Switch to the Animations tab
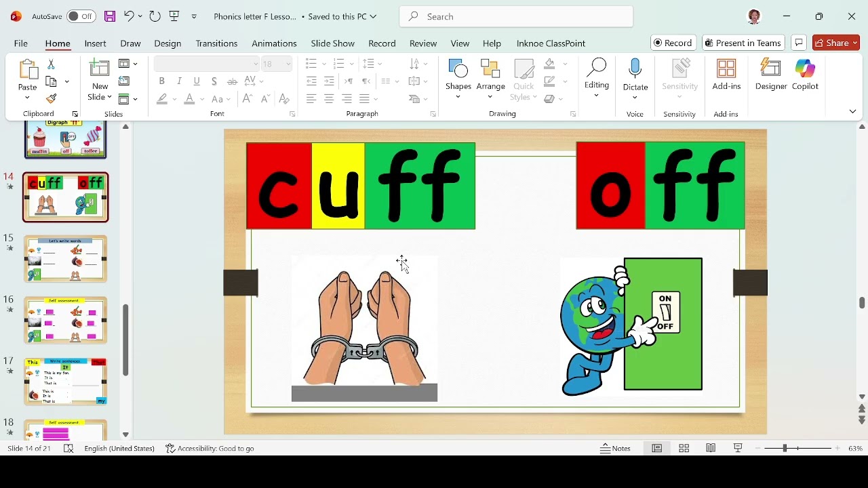This screenshot has width=868, height=488. (x=274, y=43)
